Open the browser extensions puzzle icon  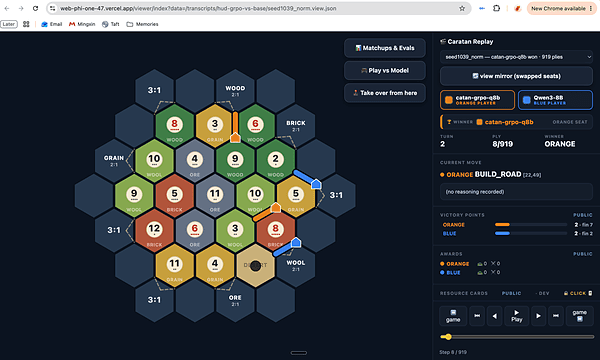(496, 8)
